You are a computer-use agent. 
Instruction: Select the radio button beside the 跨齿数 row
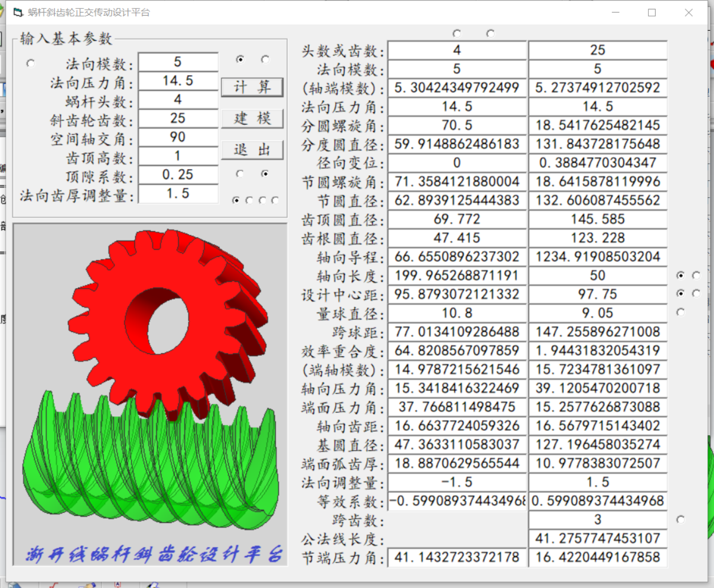click(681, 519)
